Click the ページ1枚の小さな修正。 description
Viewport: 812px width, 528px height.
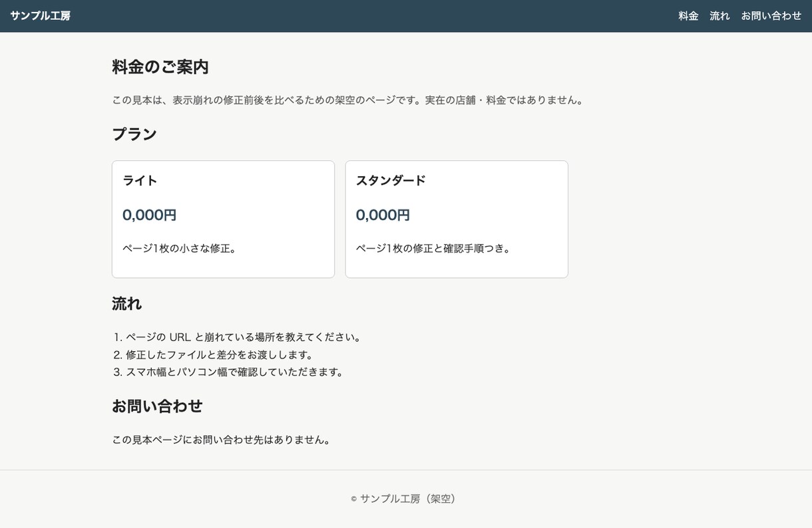tap(181, 248)
